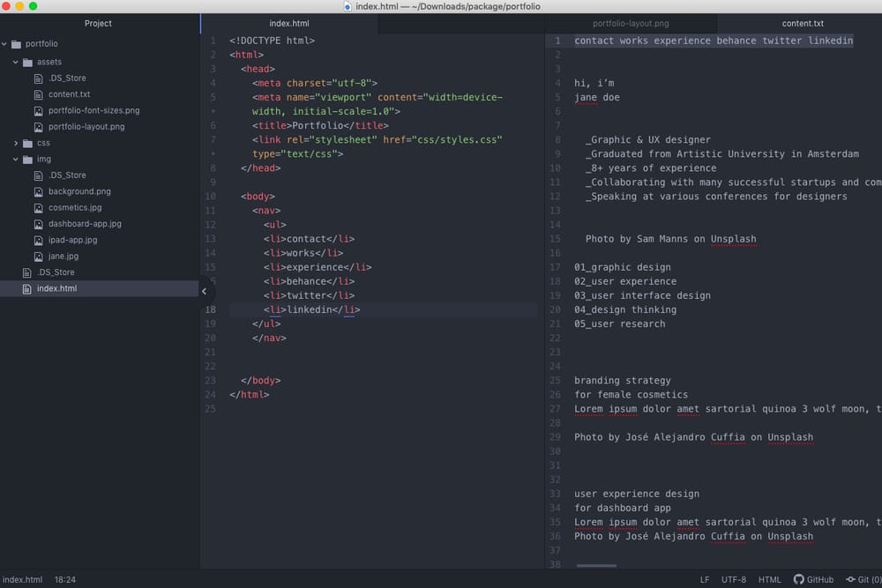Click the LF line ending selector
Screen dimensions: 882x588
pyautogui.click(x=705, y=579)
